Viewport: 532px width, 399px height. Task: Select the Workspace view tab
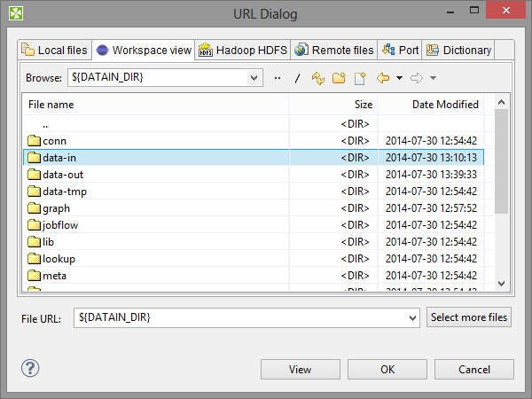(x=144, y=51)
